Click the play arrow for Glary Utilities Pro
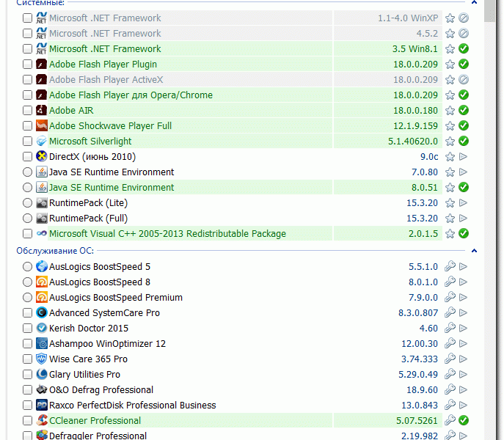The height and width of the screenshot is (440, 504). click(x=463, y=374)
